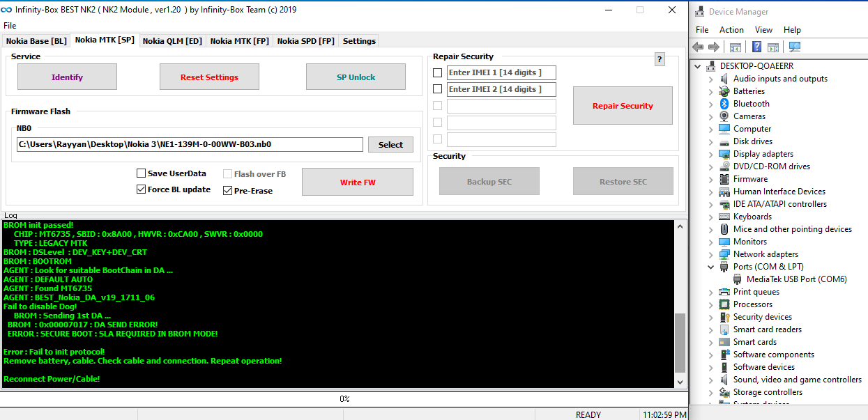Expand the Bluetooth tree node
868x420 pixels.
pyautogui.click(x=711, y=104)
